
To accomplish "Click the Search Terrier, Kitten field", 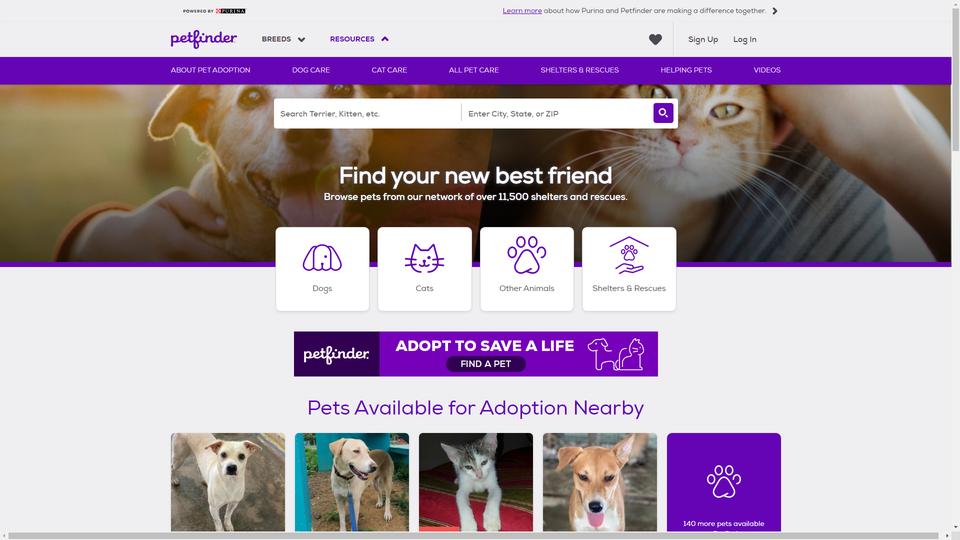I will coord(367,113).
